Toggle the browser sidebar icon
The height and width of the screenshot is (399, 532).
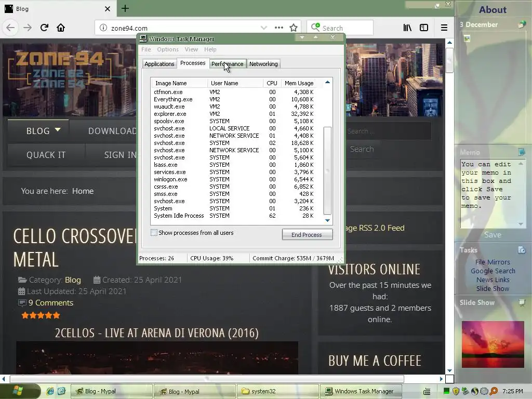[x=424, y=28]
